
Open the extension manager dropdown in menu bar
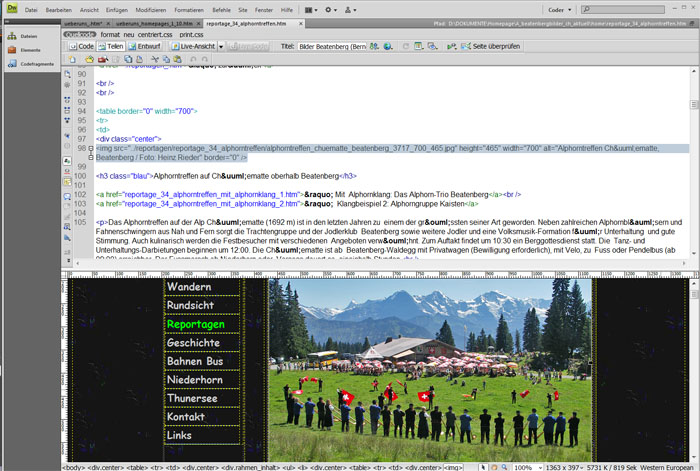tap(350, 10)
